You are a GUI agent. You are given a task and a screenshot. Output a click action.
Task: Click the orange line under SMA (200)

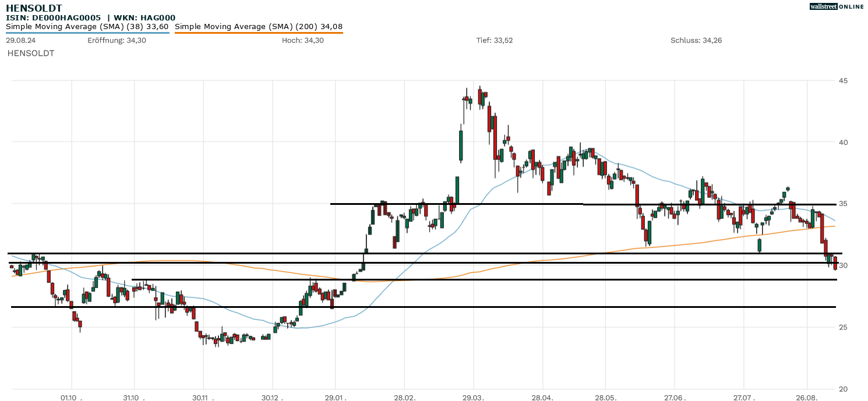(259, 33)
